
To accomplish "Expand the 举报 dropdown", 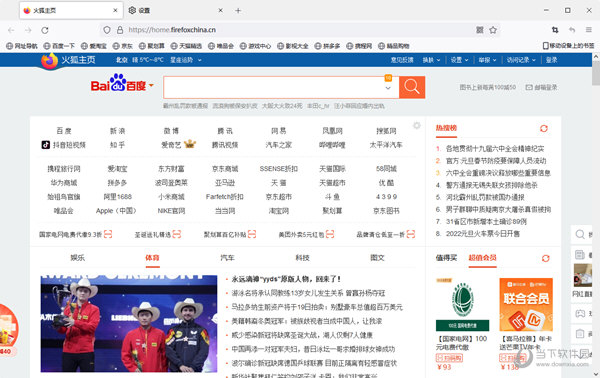I will pyautogui.click(x=487, y=60).
